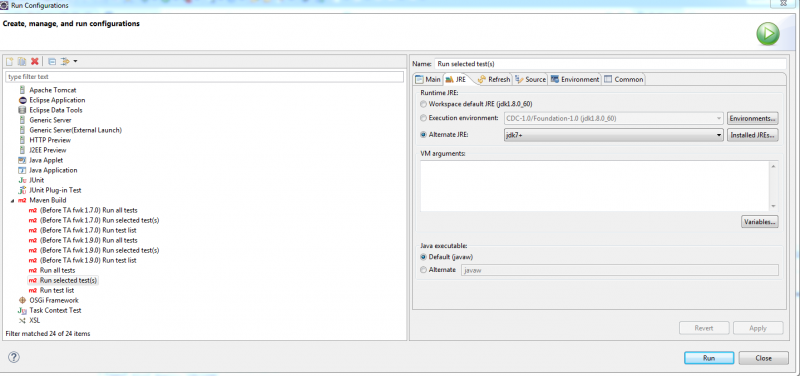Select (Before TA fwk 1.9.0) Run selected test(s)
Viewport: 800px width, 376px height.
[99, 250]
